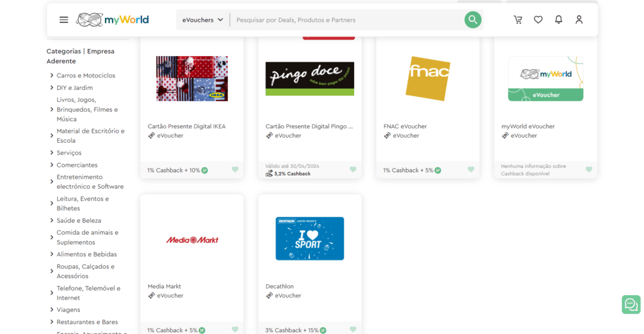Open the Decathlon eVoucher title link
644x334 pixels.
click(x=280, y=286)
